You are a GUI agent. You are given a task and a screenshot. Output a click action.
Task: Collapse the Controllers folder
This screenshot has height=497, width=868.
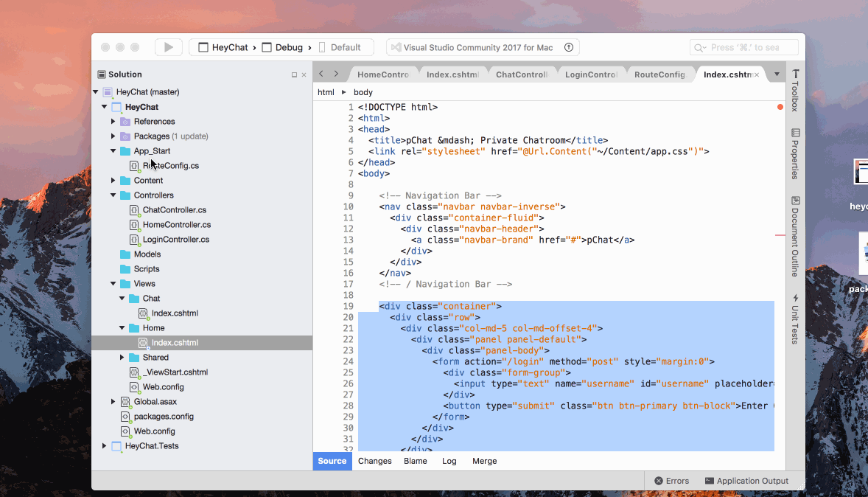[x=113, y=195]
